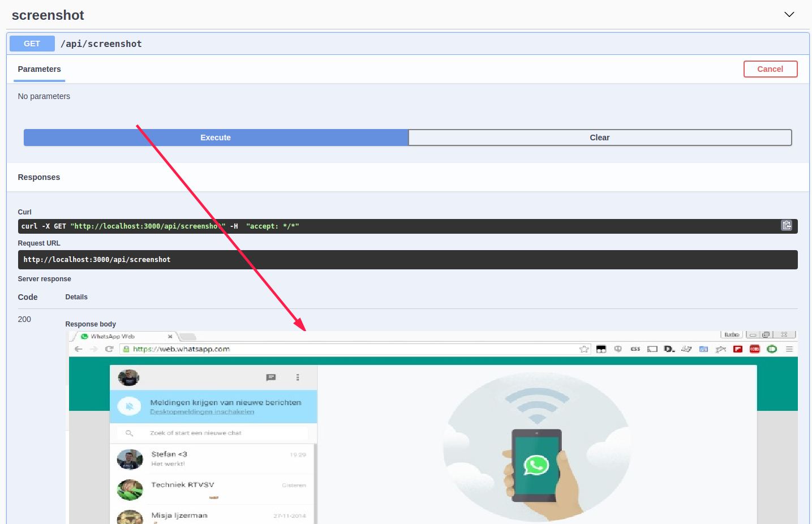Click the CSS extension icon
Image resolution: width=812 pixels, height=524 pixels.
[635, 349]
